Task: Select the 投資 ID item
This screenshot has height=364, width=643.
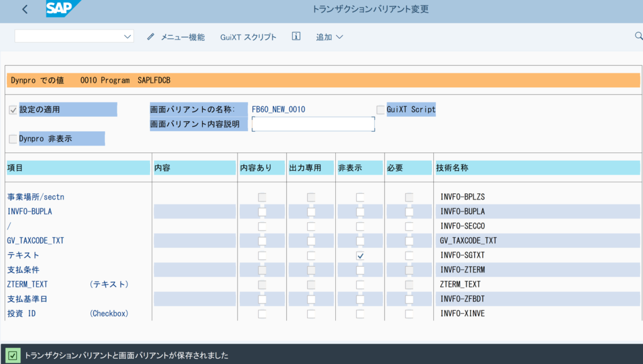Action: point(21,314)
